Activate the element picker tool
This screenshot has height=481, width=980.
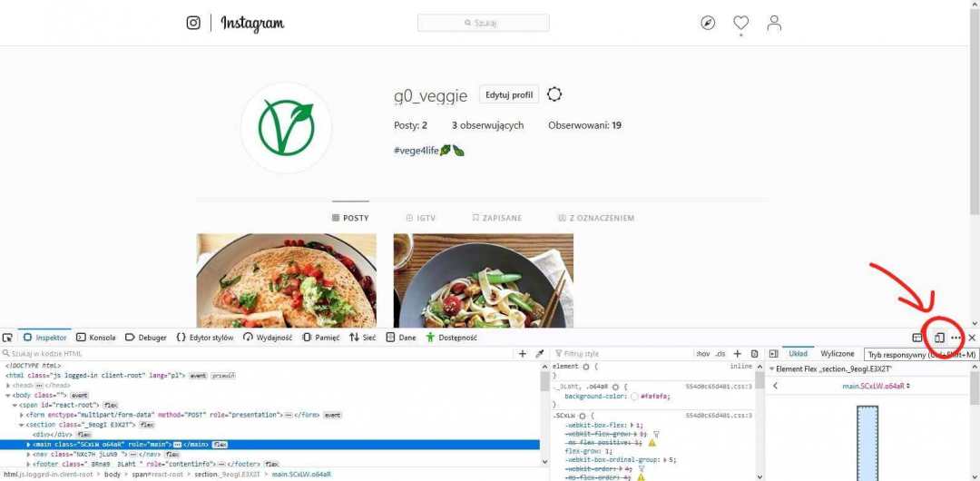coord(7,338)
